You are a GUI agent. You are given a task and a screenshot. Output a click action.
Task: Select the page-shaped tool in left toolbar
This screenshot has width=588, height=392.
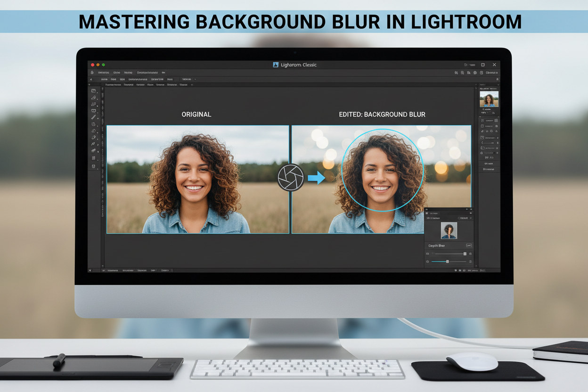(x=93, y=124)
